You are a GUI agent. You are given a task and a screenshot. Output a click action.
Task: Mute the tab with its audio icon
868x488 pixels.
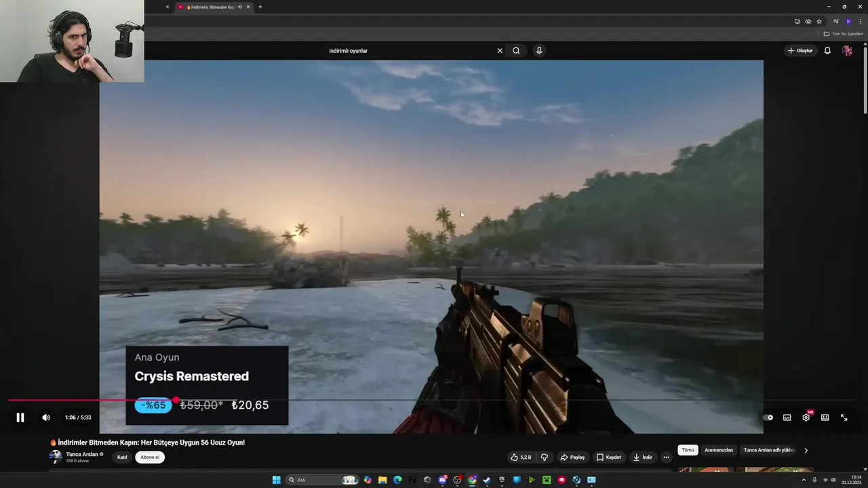(x=239, y=7)
